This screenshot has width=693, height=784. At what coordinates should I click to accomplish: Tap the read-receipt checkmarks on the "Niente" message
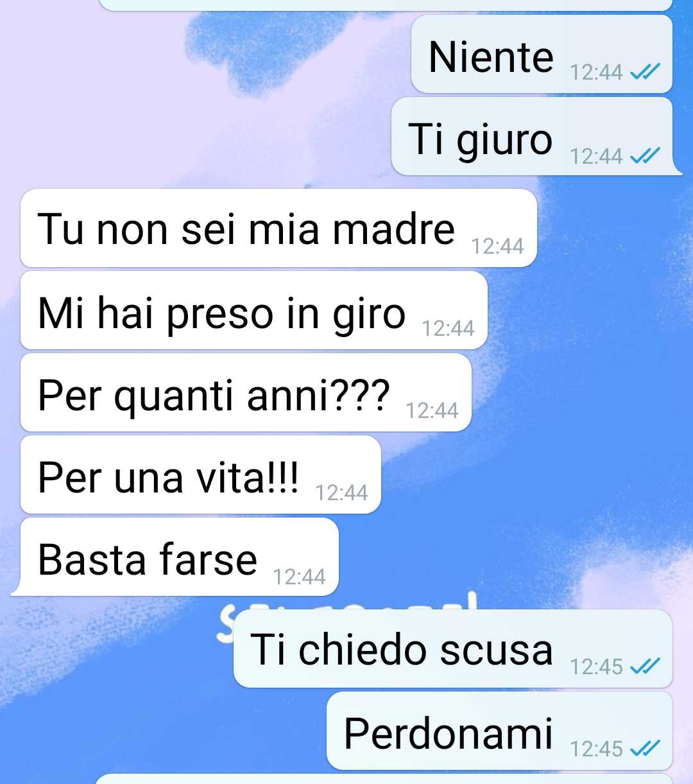tap(645, 73)
